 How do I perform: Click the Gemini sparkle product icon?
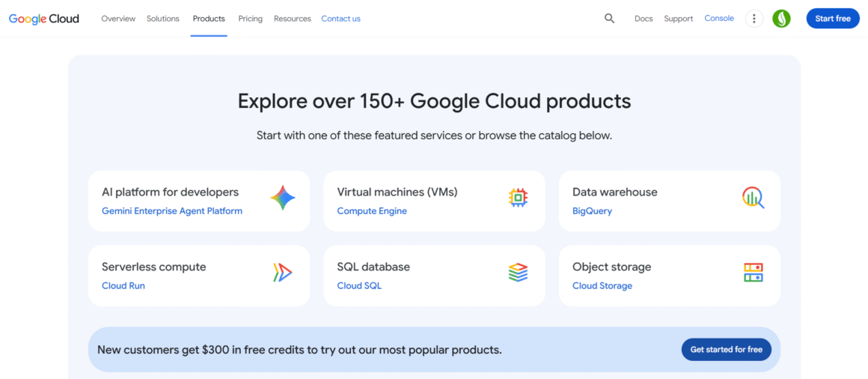coord(283,198)
